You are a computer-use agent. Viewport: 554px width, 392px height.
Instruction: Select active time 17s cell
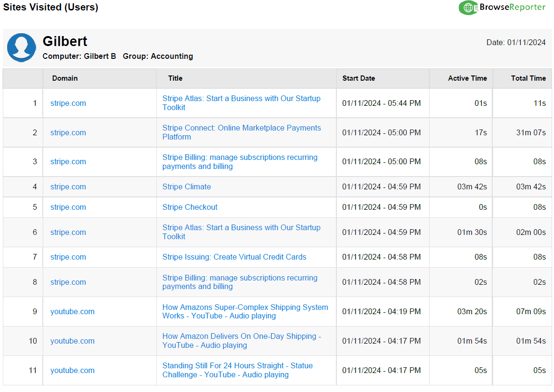click(481, 133)
